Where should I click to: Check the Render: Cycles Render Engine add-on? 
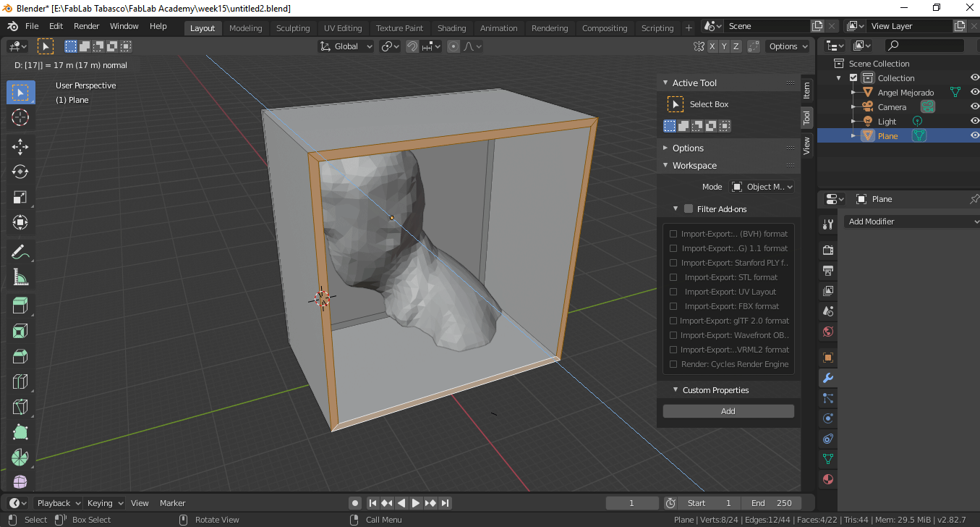click(673, 364)
